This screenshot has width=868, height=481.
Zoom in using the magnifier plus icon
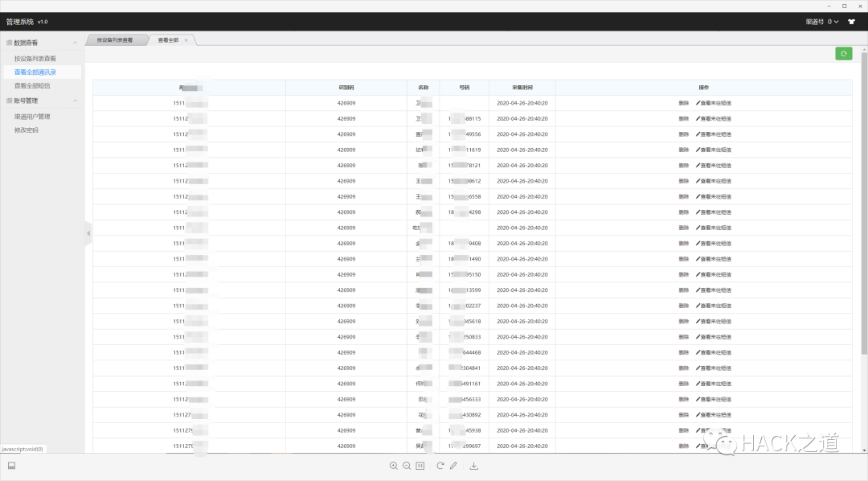click(394, 466)
